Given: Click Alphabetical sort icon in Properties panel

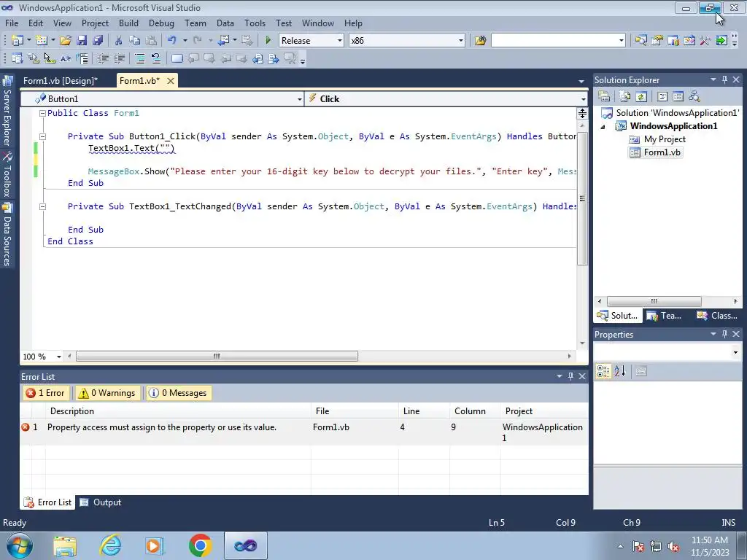Looking at the screenshot, I should click(620, 371).
